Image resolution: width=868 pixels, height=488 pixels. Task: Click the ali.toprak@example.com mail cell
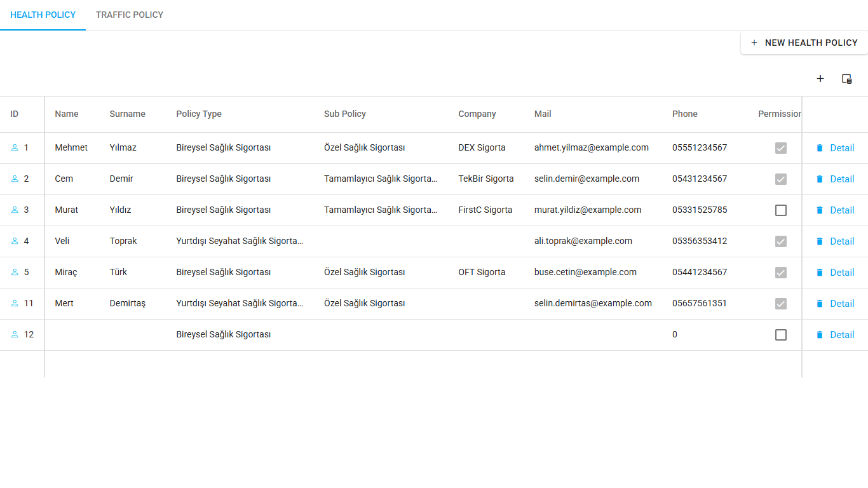583,241
